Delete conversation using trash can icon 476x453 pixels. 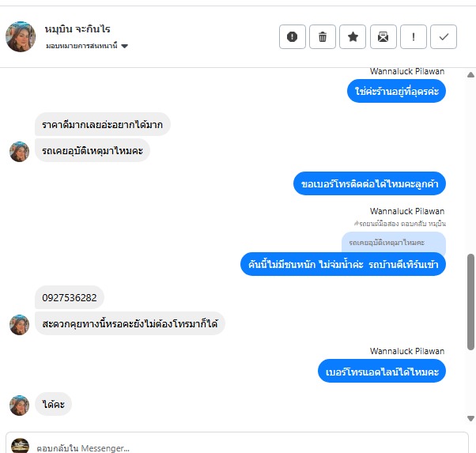coord(323,36)
